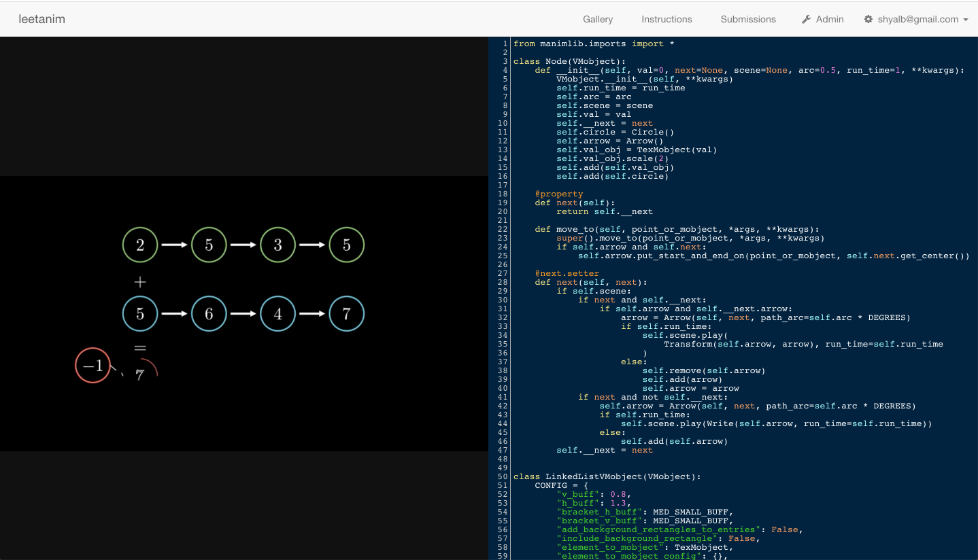Open the Admin menu item
Image resolution: width=978 pixels, height=560 pixels.
pos(823,19)
